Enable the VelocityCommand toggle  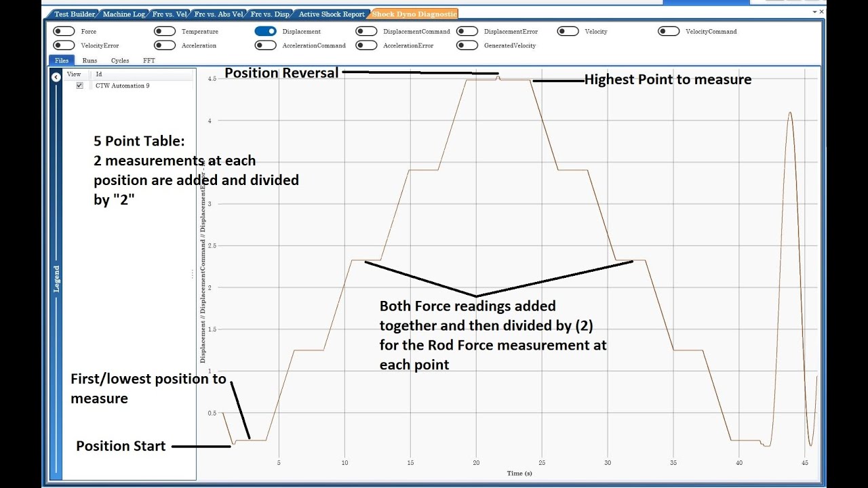[669, 31]
